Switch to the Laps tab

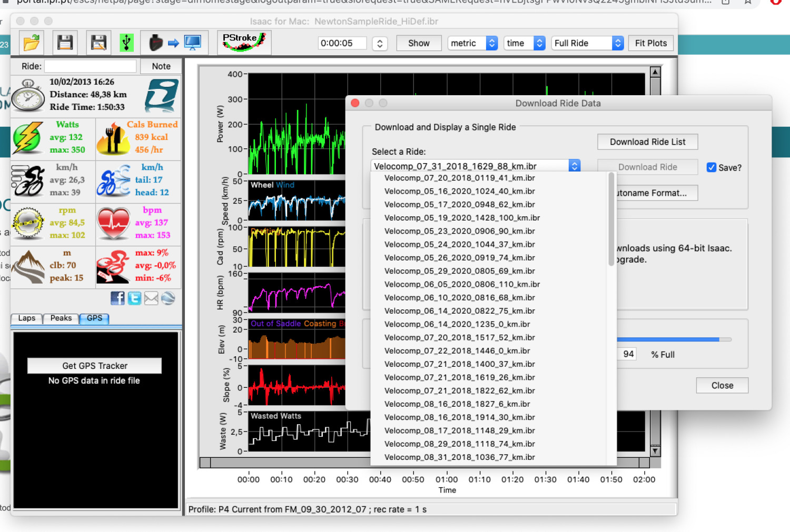coord(27,318)
